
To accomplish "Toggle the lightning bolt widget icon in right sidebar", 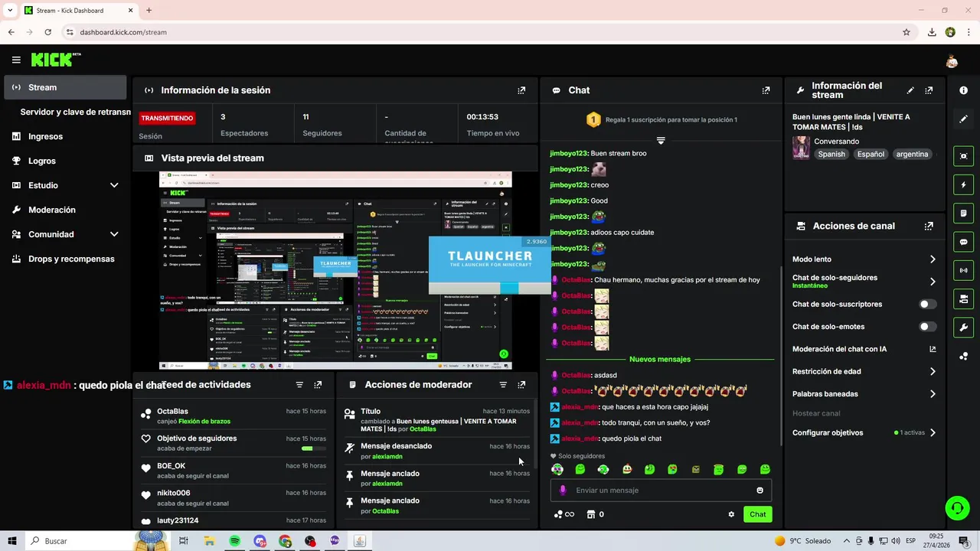I will pos(963,184).
